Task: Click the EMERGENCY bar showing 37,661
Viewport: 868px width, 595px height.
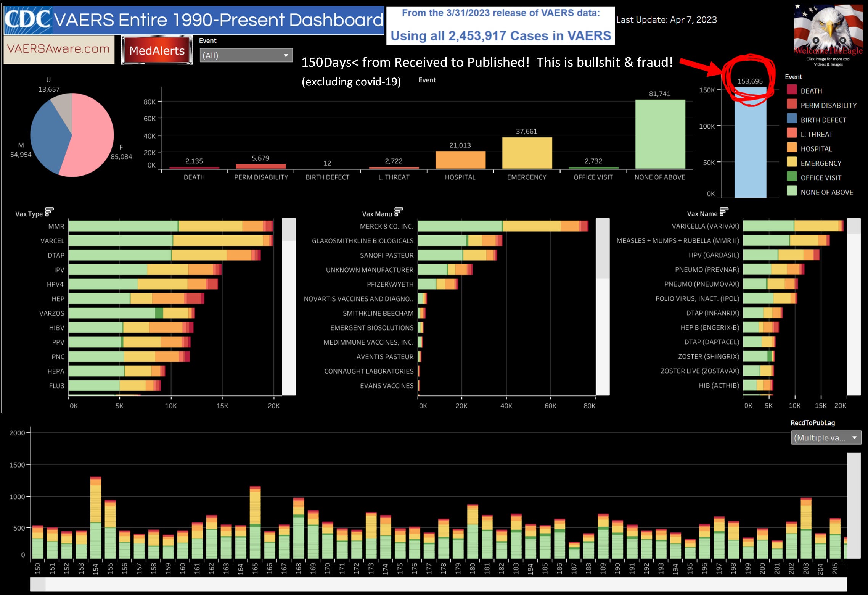Action: click(x=527, y=153)
